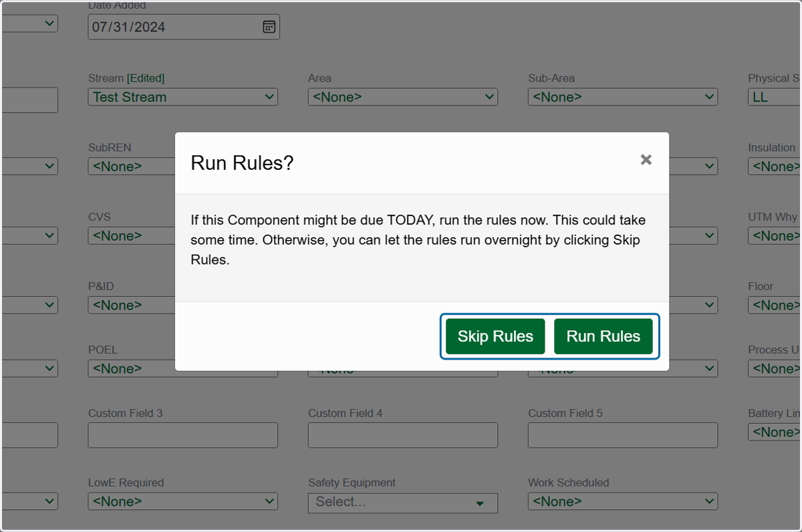Open the SubREN dropdown
The image size is (802, 532).
coord(132,166)
